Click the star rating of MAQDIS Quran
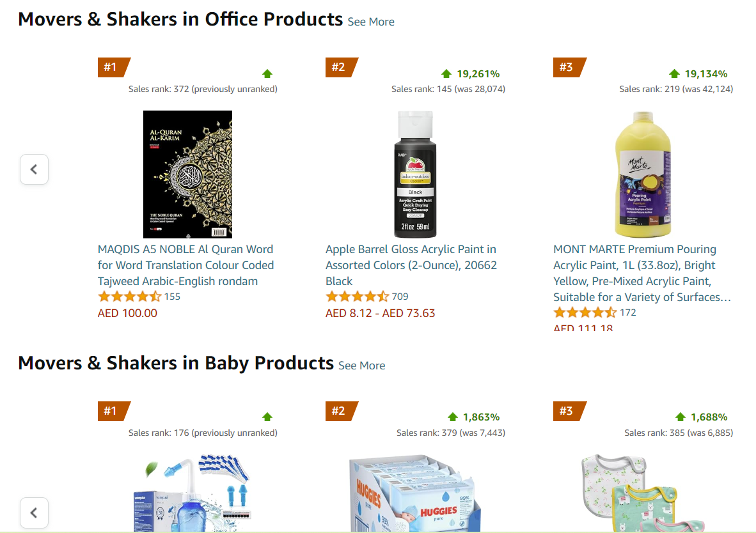Viewport: 756px width, 533px height. (129, 297)
